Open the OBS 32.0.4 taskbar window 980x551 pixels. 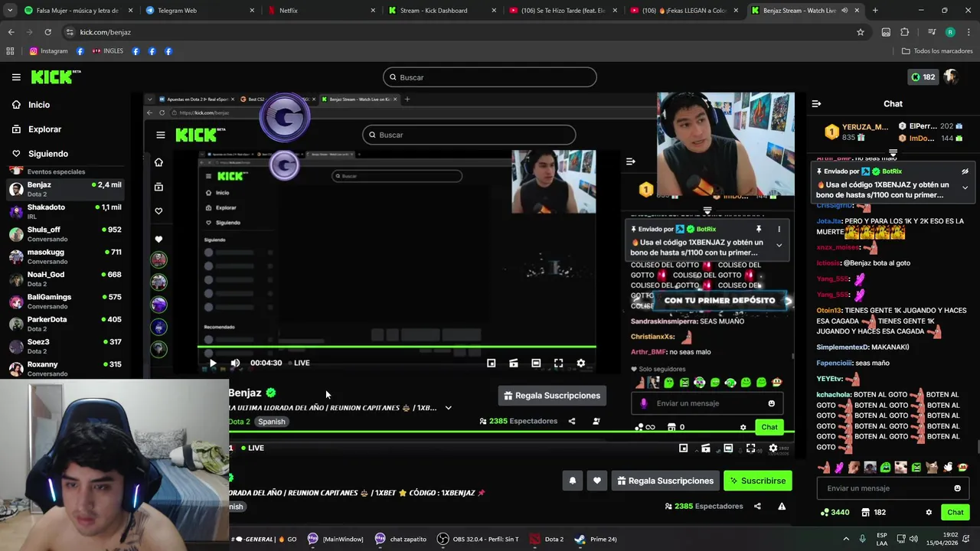pyautogui.click(x=478, y=539)
